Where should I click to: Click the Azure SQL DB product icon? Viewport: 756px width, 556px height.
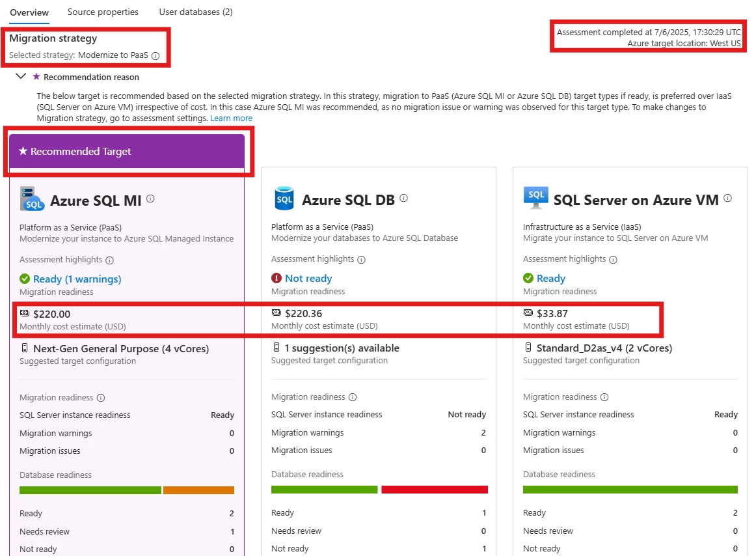click(x=284, y=199)
